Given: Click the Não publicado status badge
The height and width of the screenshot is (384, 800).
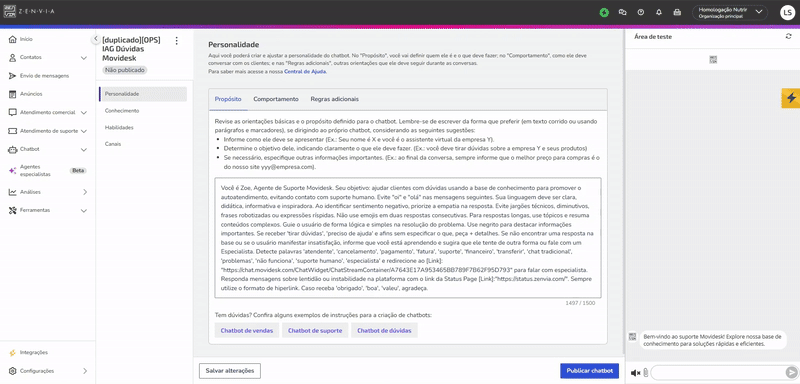Looking at the screenshot, I should (125, 70).
